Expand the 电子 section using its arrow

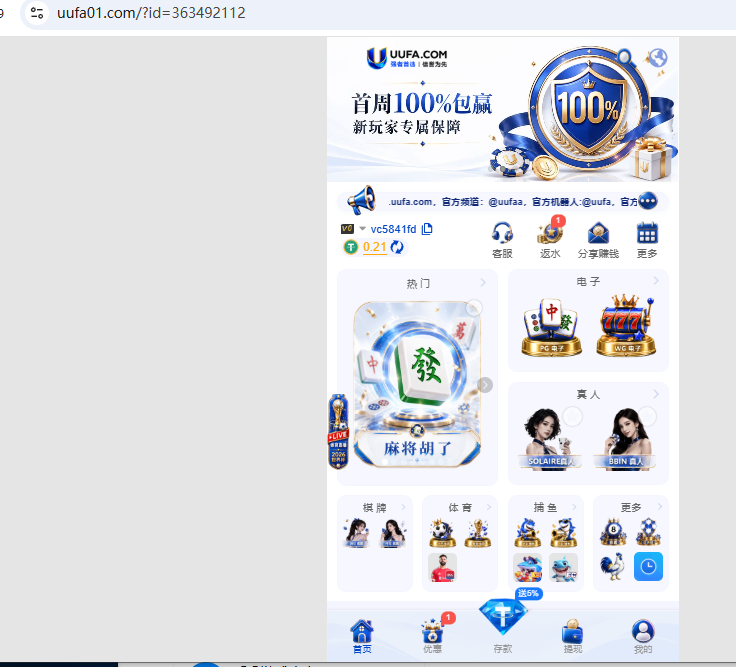[x=656, y=281]
